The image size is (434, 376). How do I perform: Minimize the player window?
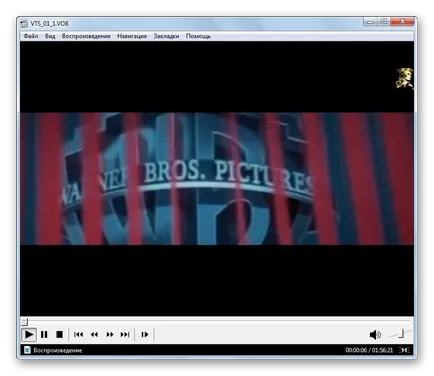coord(370,22)
